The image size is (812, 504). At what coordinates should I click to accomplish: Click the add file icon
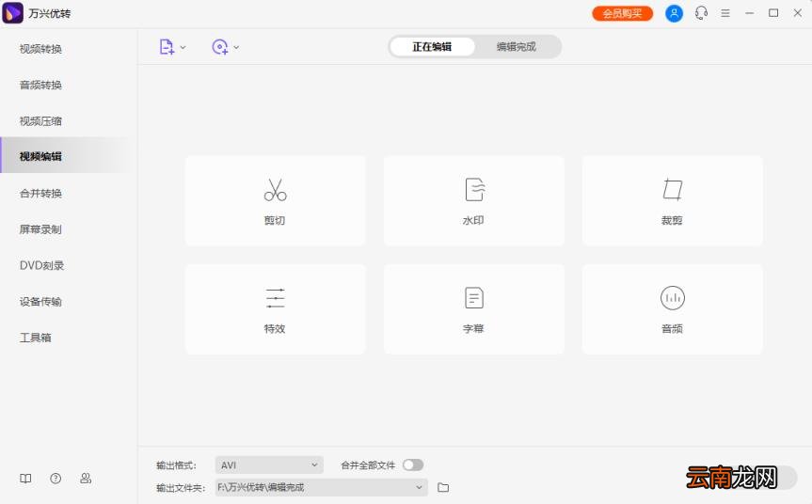(167, 47)
